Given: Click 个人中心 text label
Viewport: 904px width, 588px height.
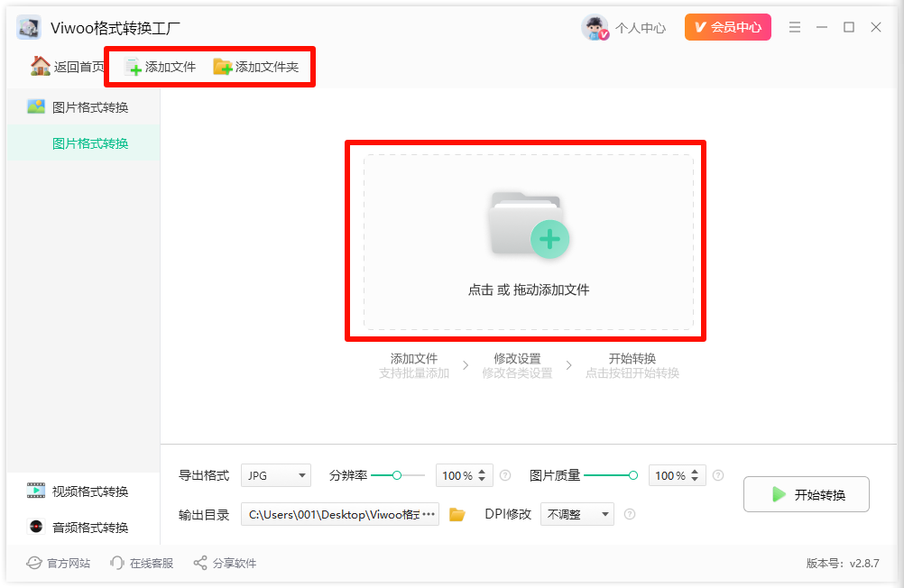Looking at the screenshot, I should pos(641,28).
